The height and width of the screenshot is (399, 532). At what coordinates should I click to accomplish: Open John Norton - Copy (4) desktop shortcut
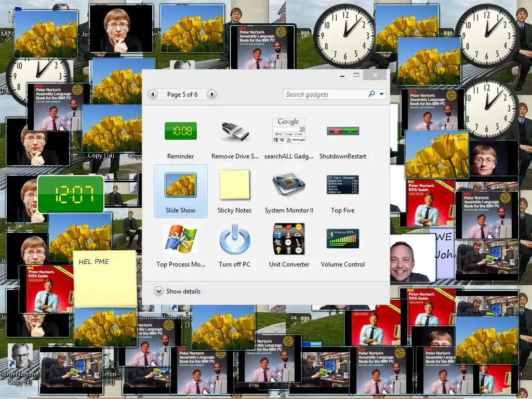click(20, 365)
